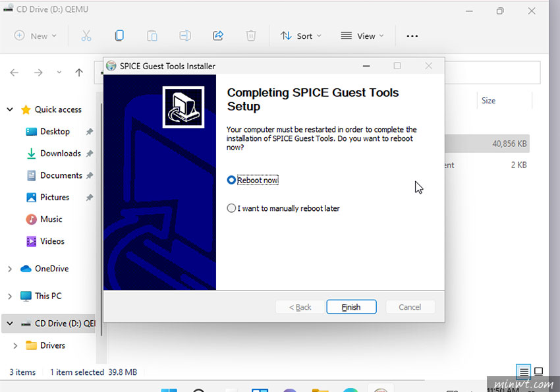
Task: Click the navigation pane scrollbar
Action: (x=101, y=219)
